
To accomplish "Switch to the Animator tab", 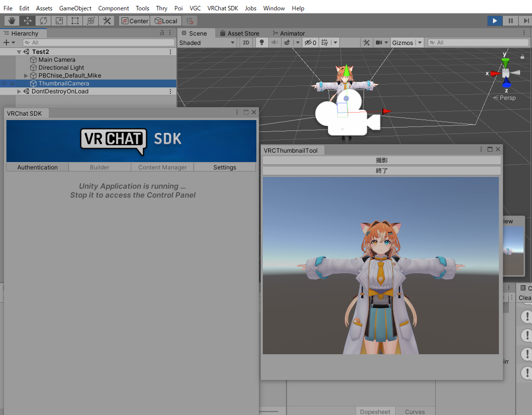I will [x=289, y=33].
